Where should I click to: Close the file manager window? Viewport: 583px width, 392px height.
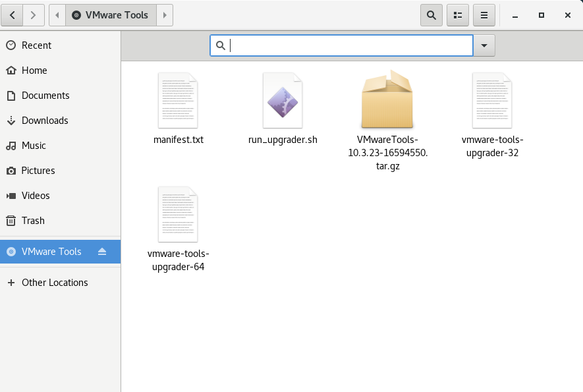[568, 15]
